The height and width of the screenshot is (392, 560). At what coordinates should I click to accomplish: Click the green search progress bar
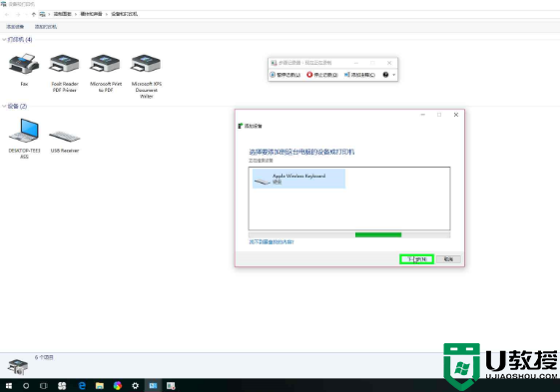(x=378, y=235)
